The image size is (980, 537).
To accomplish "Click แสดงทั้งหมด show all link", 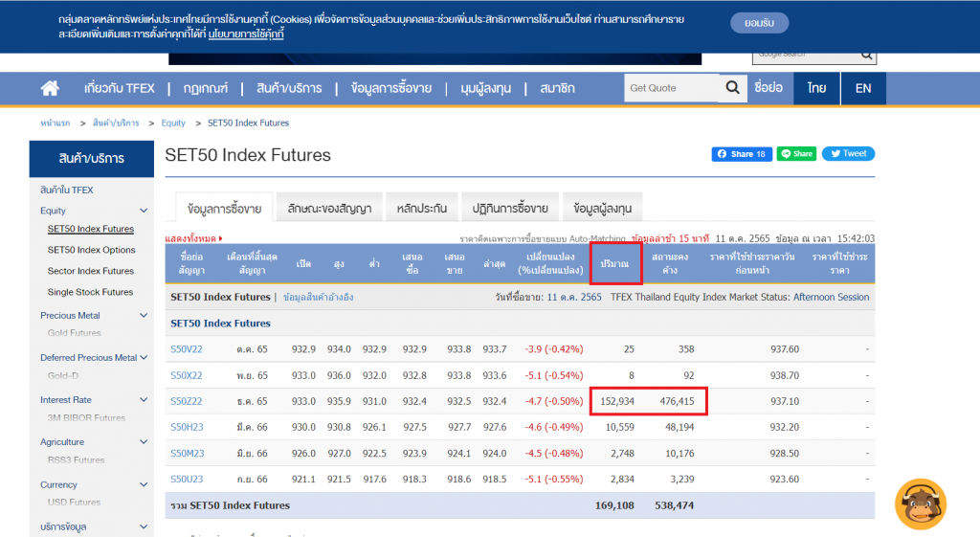I will pos(193,238).
